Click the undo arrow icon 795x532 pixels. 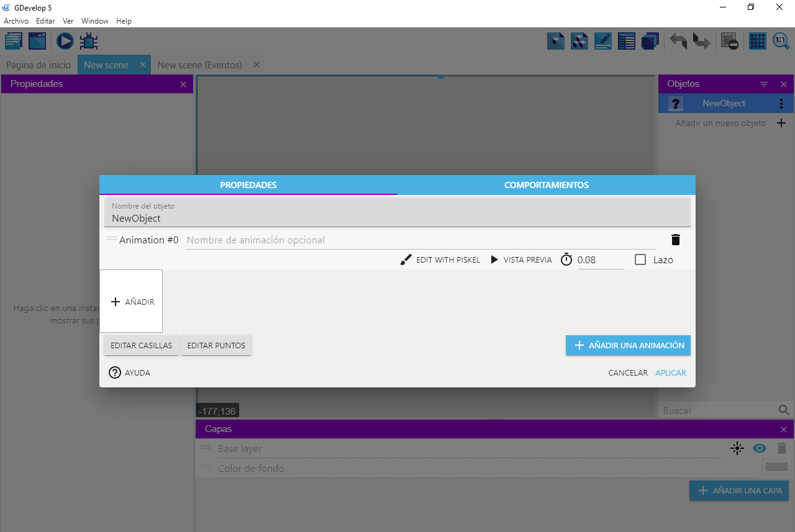678,42
